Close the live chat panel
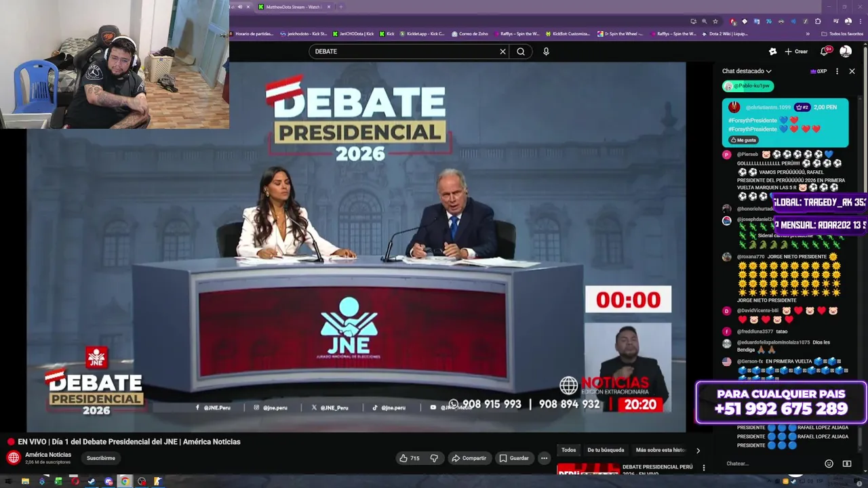The image size is (868, 488). coord(852,71)
